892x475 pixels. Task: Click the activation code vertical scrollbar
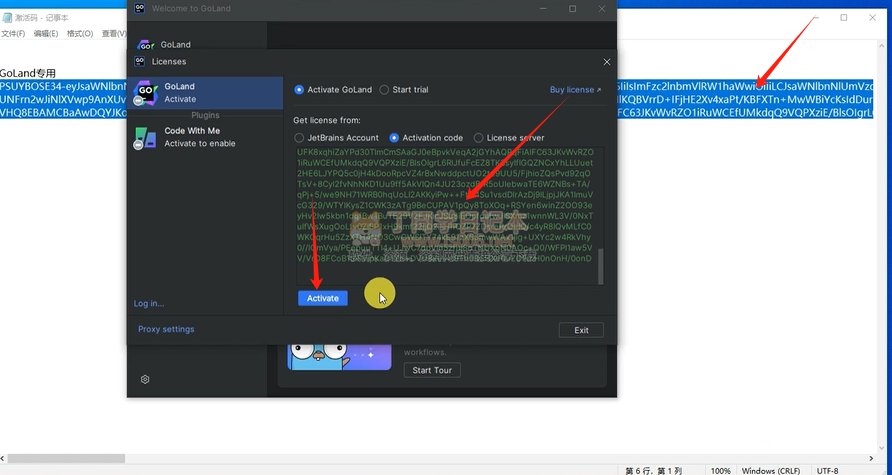[x=600, y=266]
